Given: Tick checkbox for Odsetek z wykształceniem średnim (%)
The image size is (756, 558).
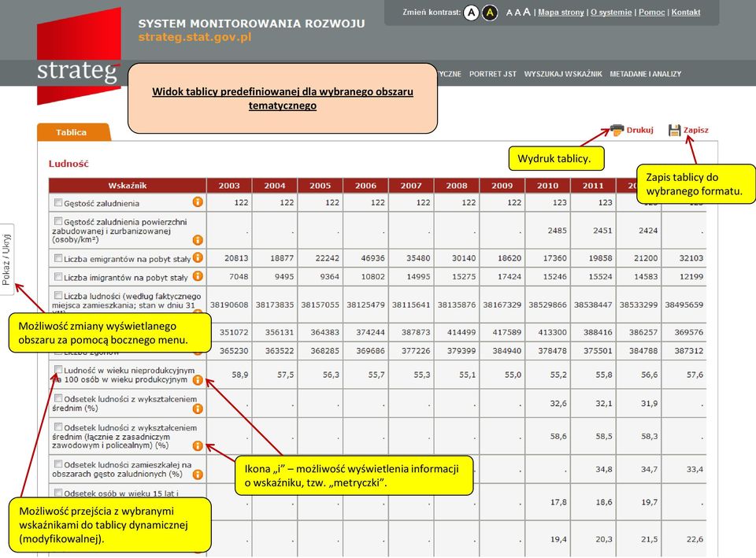Looking at the screenshot, I should (x=58, y=398).
